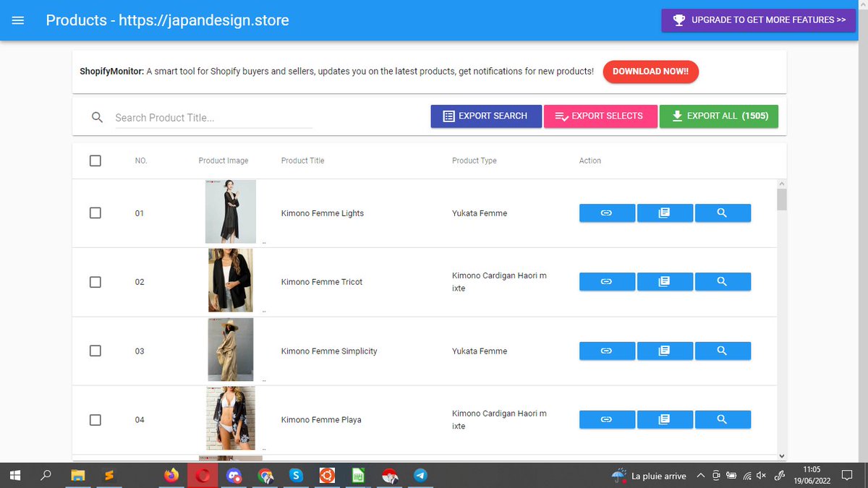Screen dimensions: 868x488
Task: Click Kimono Femme Lights product image
Action: (231, 212)
